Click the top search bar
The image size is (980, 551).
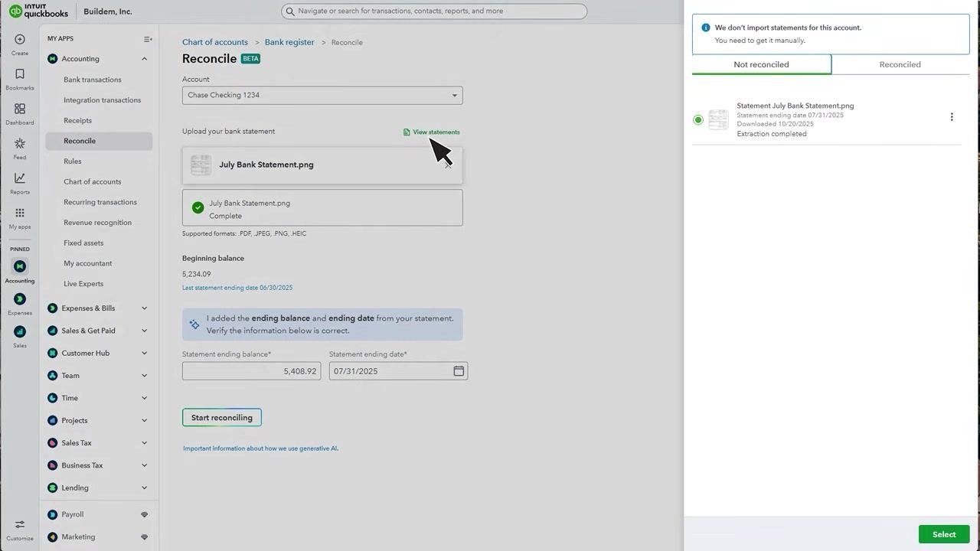click(434, 11)
